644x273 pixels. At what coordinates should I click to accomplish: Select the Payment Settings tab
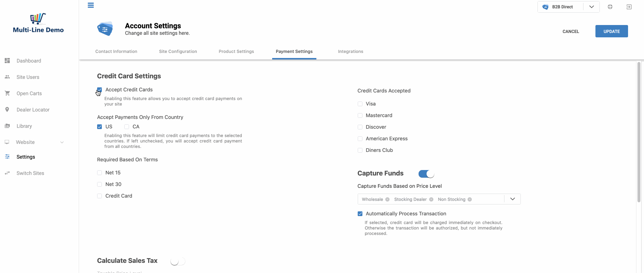point(294,51)
